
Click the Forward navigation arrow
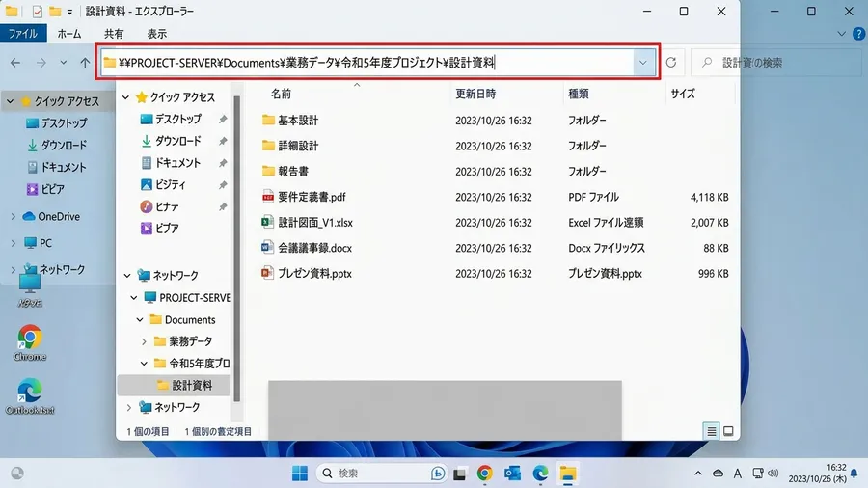[41, 63]
